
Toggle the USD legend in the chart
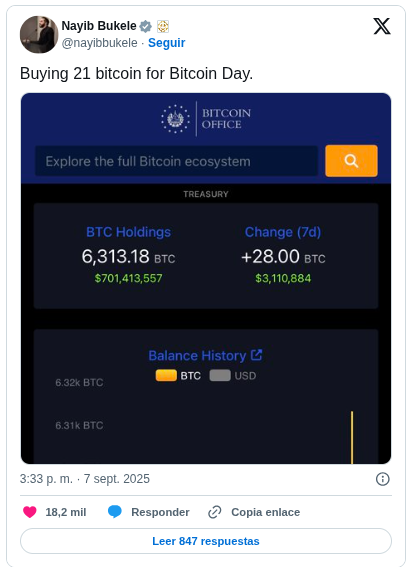click(x=233, y=376)
